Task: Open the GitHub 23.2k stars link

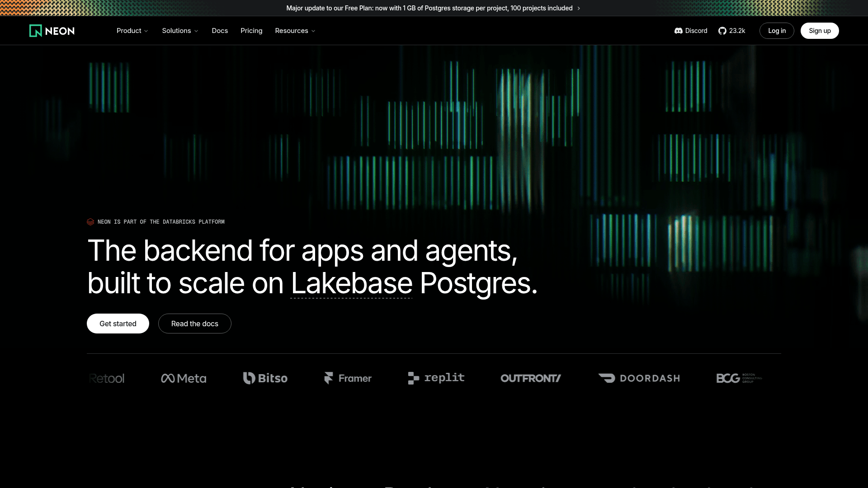Action: pyautogui.click(x=731, y=31)
